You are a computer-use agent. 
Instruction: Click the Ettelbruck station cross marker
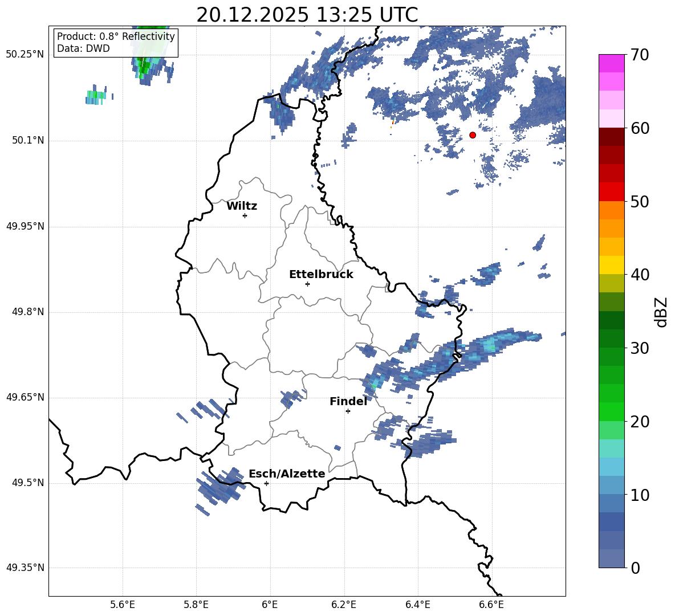[x=307, y=284]
